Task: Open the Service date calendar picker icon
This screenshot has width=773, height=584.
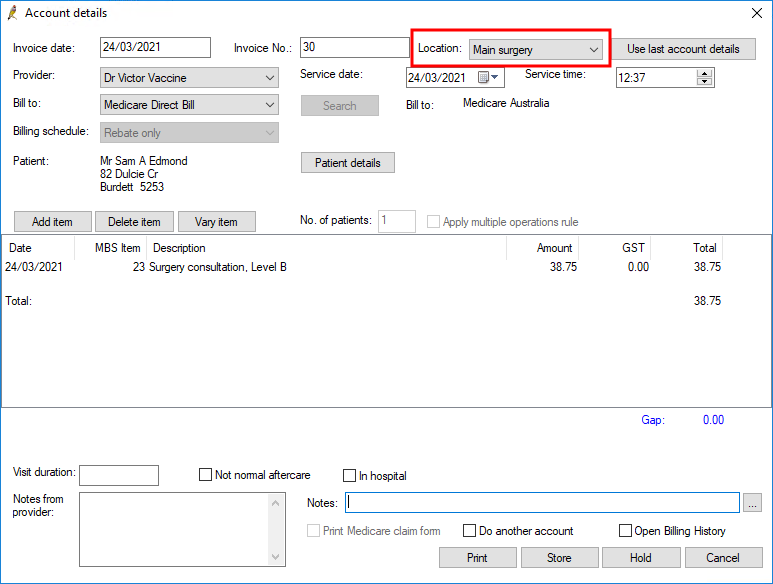Action: point(487,78)
